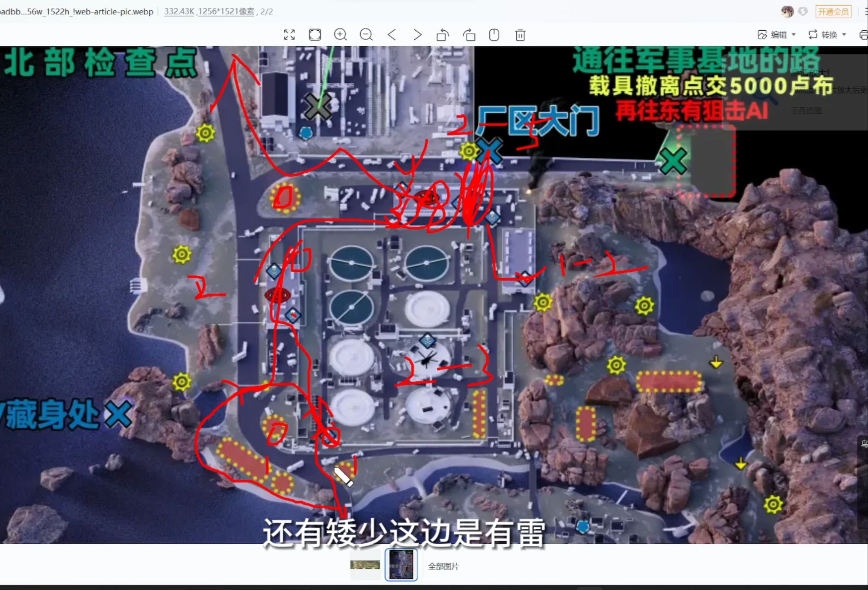Zoom in with the magnifier plus icon
Screen dimensions: 868x590
(x=341, y=35)
